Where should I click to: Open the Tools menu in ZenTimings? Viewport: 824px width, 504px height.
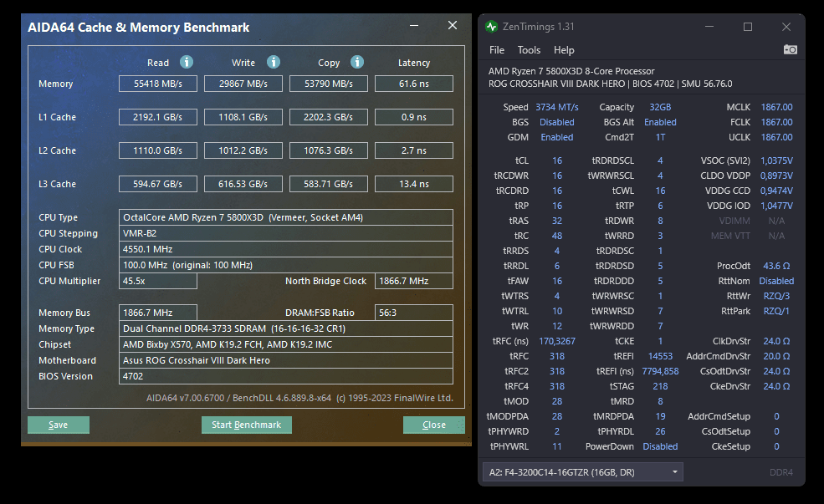(x=529, y=50)
